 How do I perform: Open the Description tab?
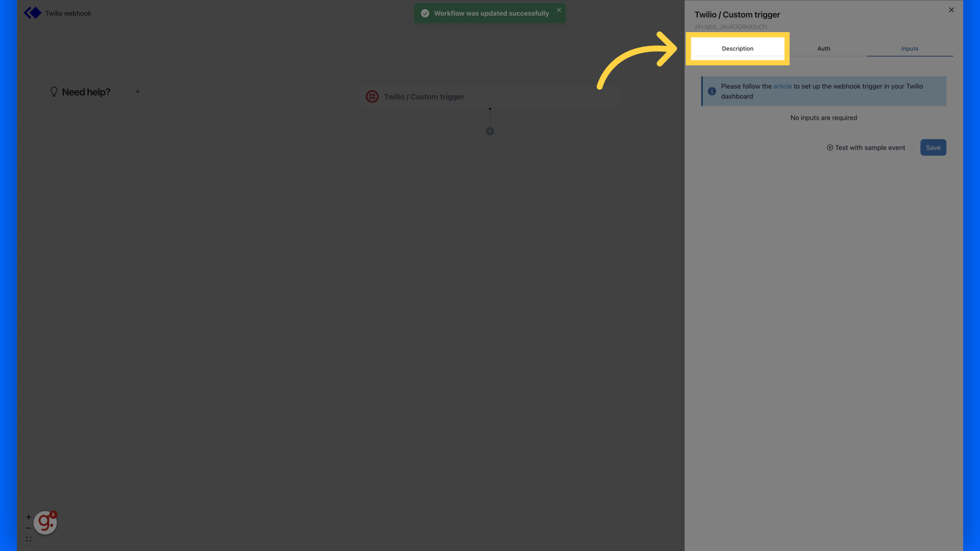737,48
